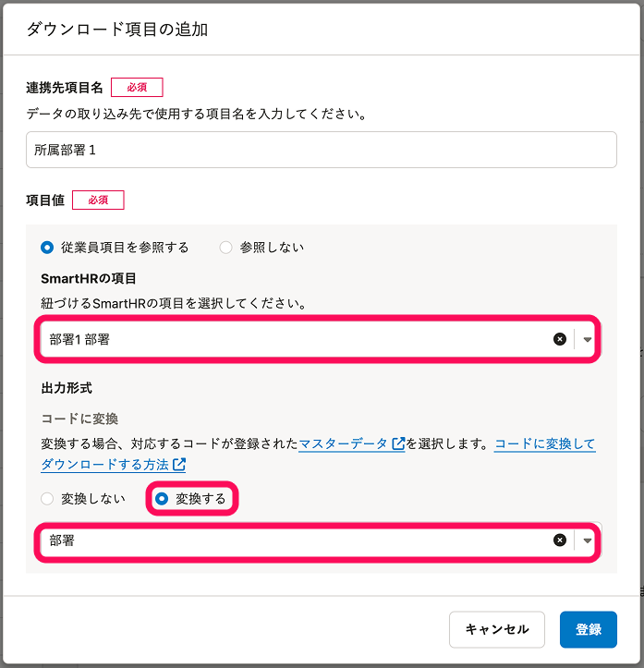This screenshot has height=668, width=644.
Task: Select 従業員項目を参照する radio option
Action: 47,247
